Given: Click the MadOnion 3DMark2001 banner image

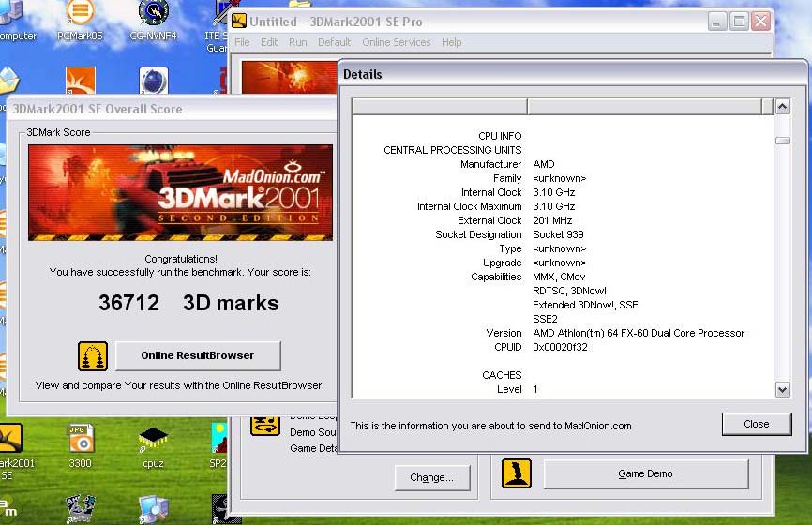Looking at the screenshot, I should click(180, 192).
